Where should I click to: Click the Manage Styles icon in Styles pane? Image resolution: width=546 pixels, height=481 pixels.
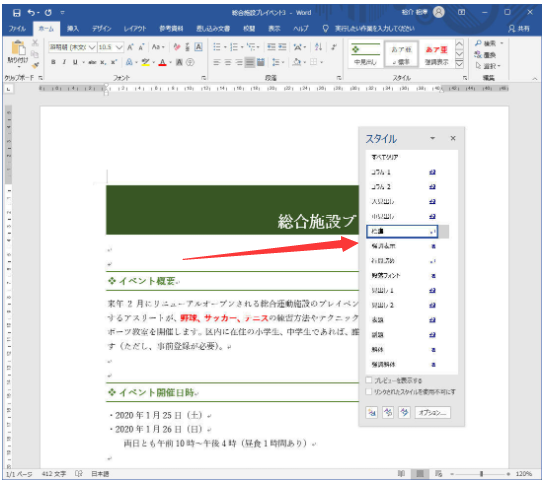[404, 413]
